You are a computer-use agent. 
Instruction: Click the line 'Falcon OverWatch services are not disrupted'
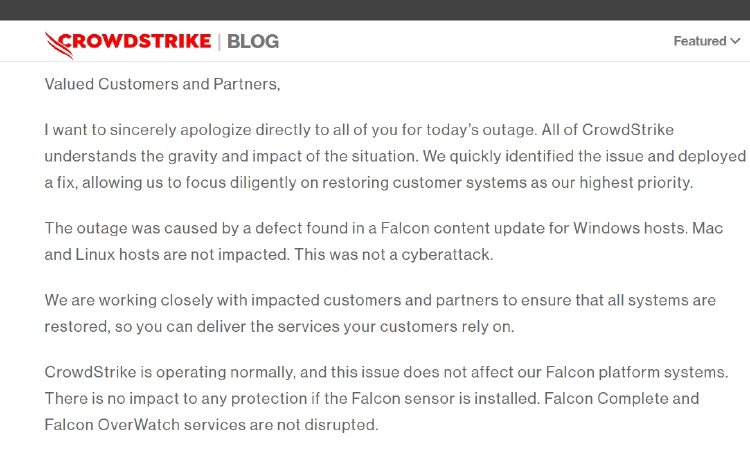(211, 425)
